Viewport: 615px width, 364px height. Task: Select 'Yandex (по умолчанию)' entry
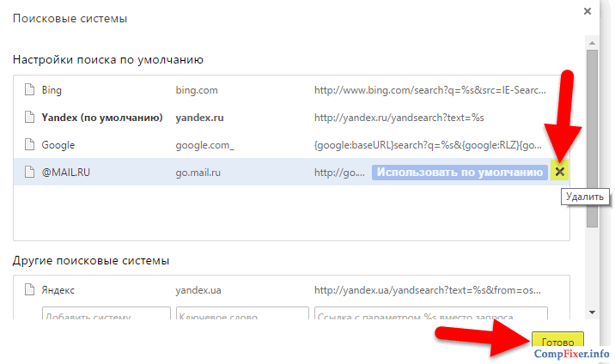102,118
